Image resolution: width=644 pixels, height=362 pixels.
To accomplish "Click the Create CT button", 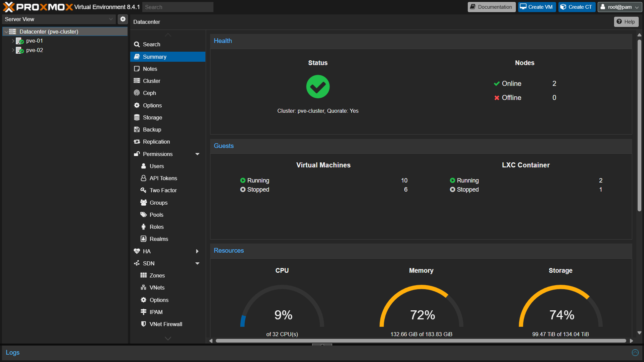I will point(577,7).
